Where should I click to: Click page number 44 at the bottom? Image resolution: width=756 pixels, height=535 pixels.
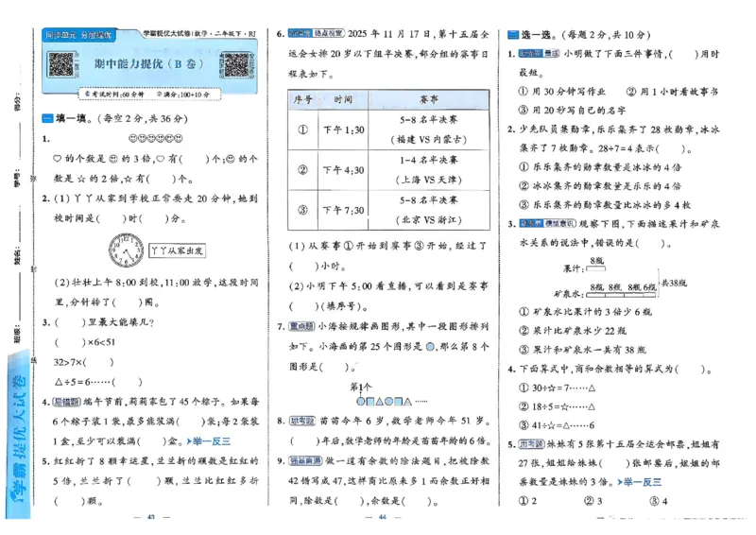tap(383, 517)
